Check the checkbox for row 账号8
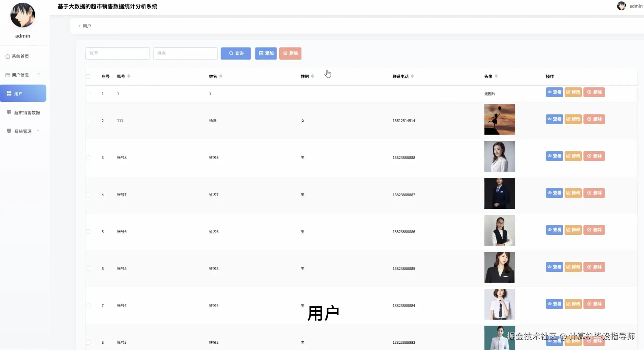This screenshot has height=350, width=644. (88, 158)
